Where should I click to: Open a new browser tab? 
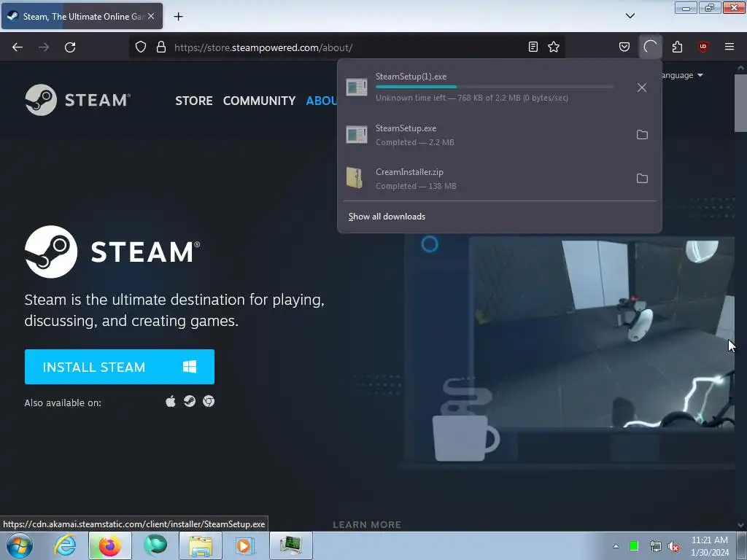point(178,17)
